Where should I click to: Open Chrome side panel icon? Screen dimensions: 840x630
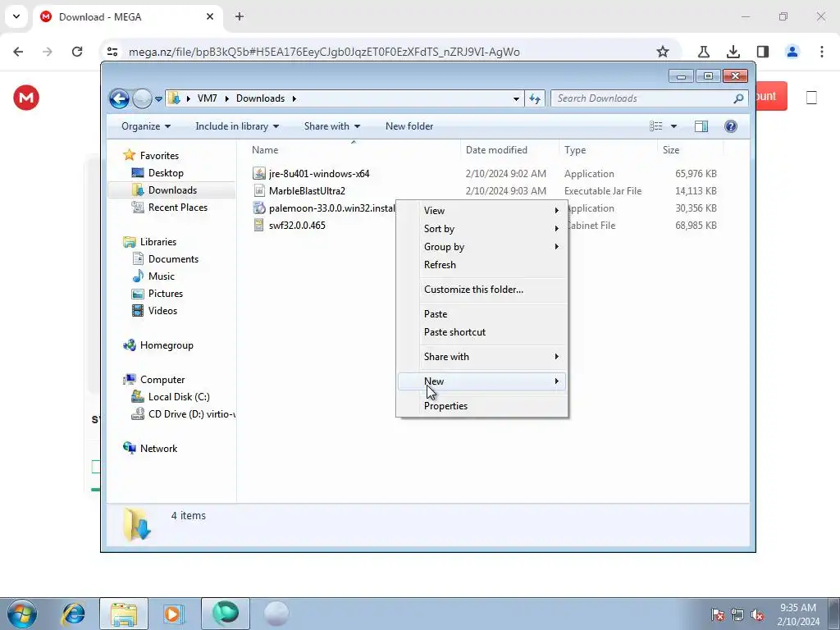(763, 52)
